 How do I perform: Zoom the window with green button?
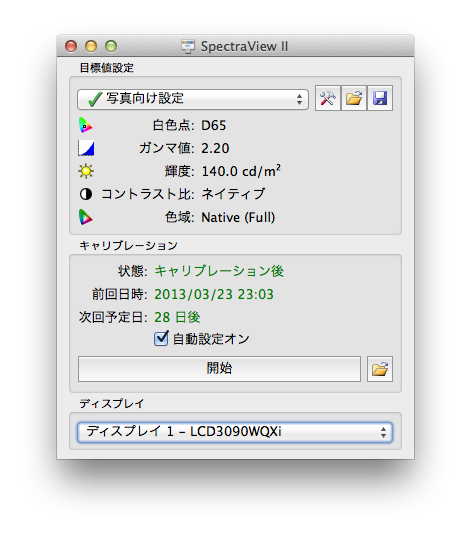coord(111,46)
